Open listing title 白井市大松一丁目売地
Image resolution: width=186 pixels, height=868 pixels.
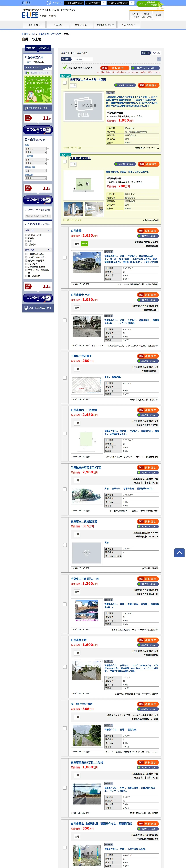pyautogui.click(x=84, y=410)
